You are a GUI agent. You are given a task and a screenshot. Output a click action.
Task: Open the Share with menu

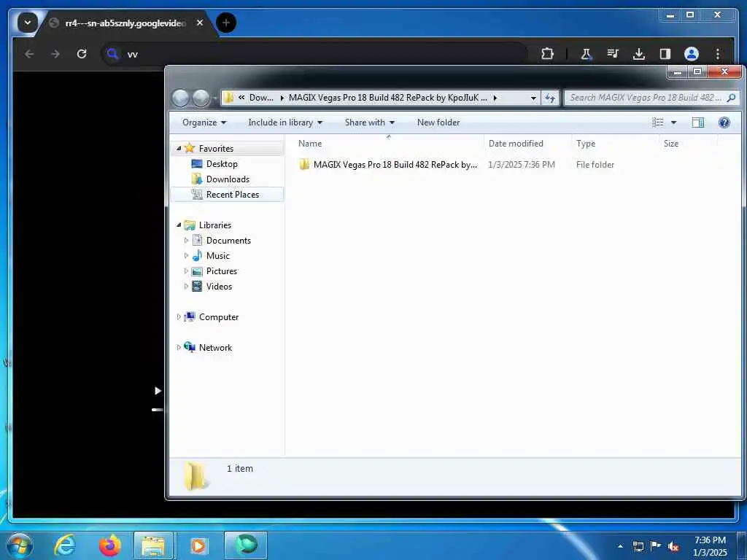click(x=370, y=122)
